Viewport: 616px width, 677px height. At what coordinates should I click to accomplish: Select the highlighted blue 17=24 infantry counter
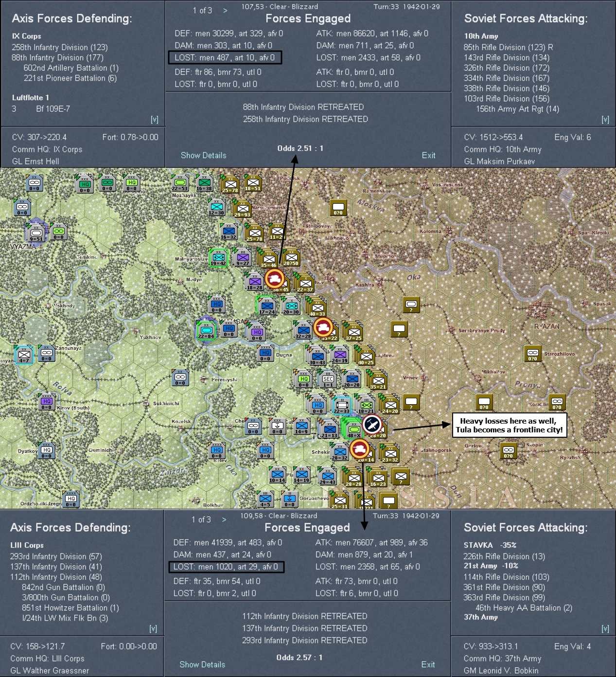[x=266, y=306]
